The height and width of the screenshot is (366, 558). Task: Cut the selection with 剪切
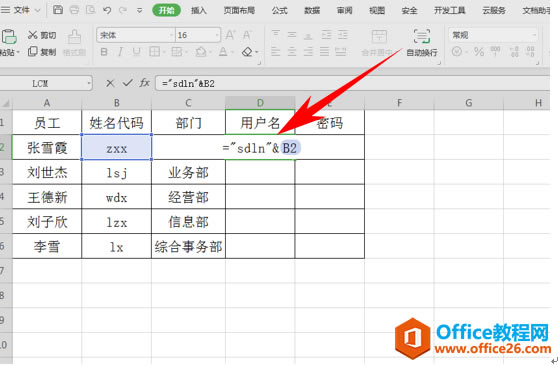[x=42, y=35]
